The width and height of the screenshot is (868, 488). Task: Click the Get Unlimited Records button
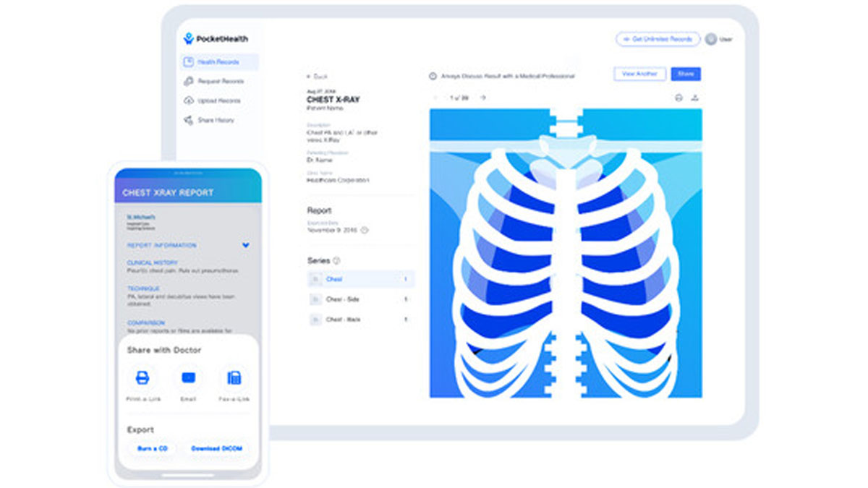pyautogui.click(x=658, y=39)
